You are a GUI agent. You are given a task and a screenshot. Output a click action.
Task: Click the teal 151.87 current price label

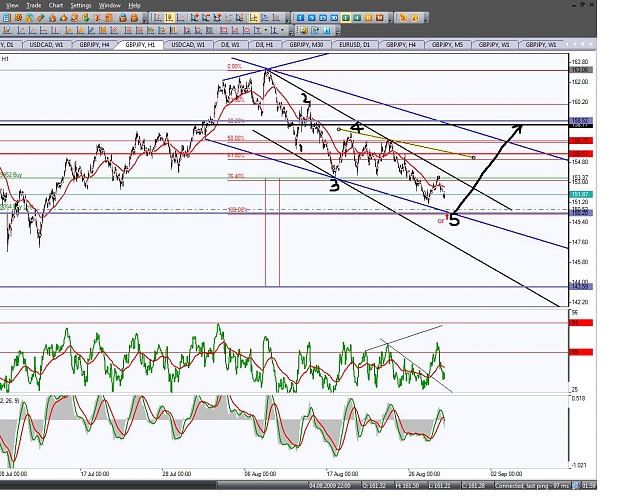[581, 194]
